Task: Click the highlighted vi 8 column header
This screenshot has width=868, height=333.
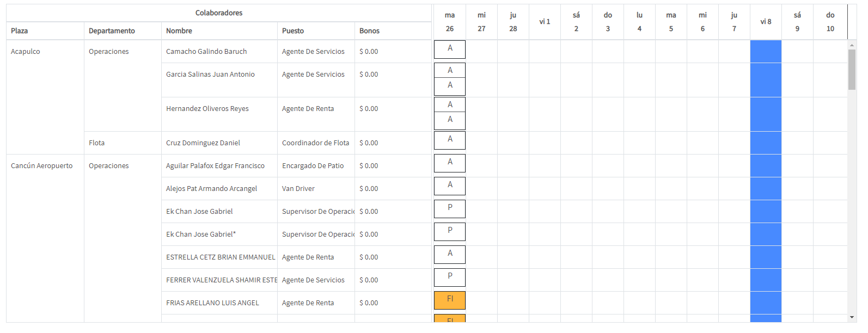Action: [766, 22]
